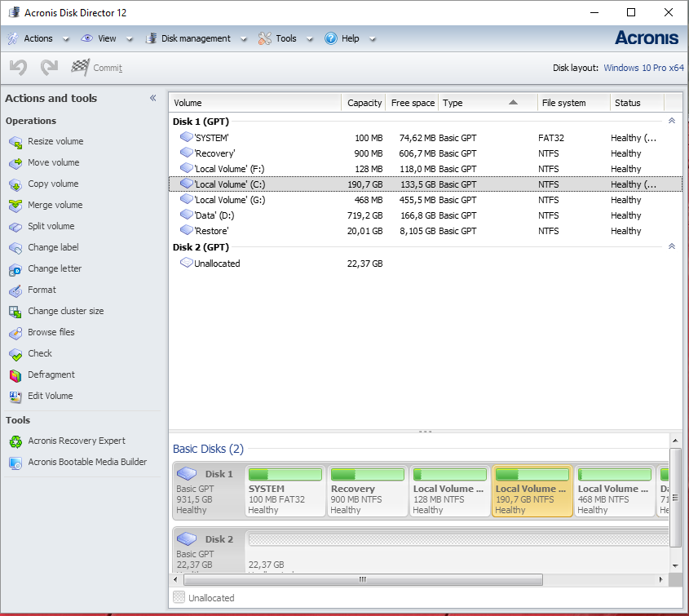
Task: Open the Actions menu
Action: (x=38, y=38)
